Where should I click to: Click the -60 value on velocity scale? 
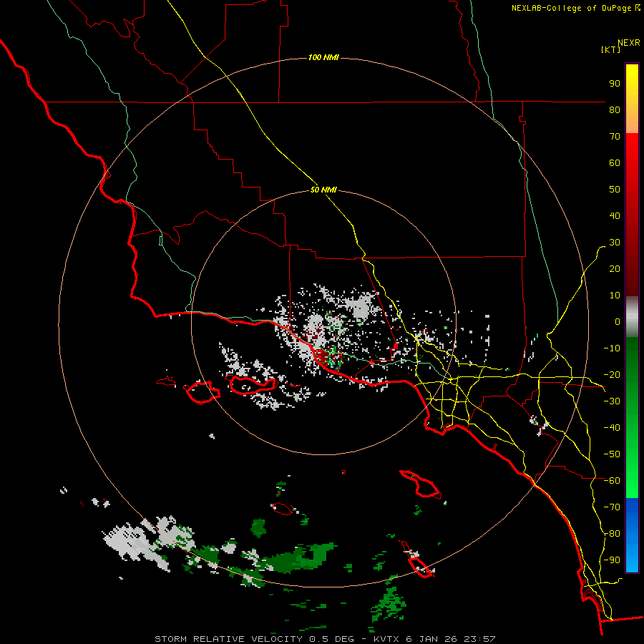click(612, 481)
